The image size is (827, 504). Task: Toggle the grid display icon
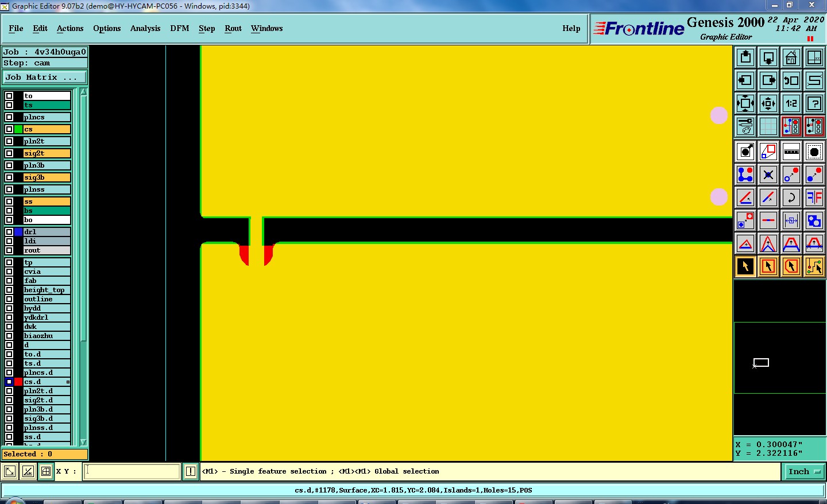click(768, 126)
